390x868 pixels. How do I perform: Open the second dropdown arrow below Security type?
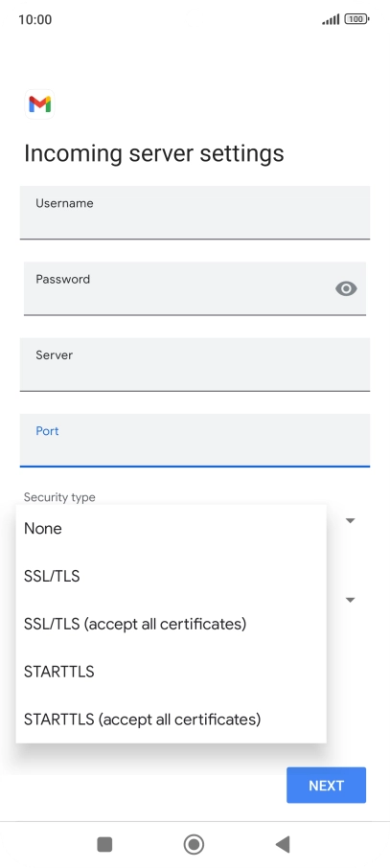350,600
